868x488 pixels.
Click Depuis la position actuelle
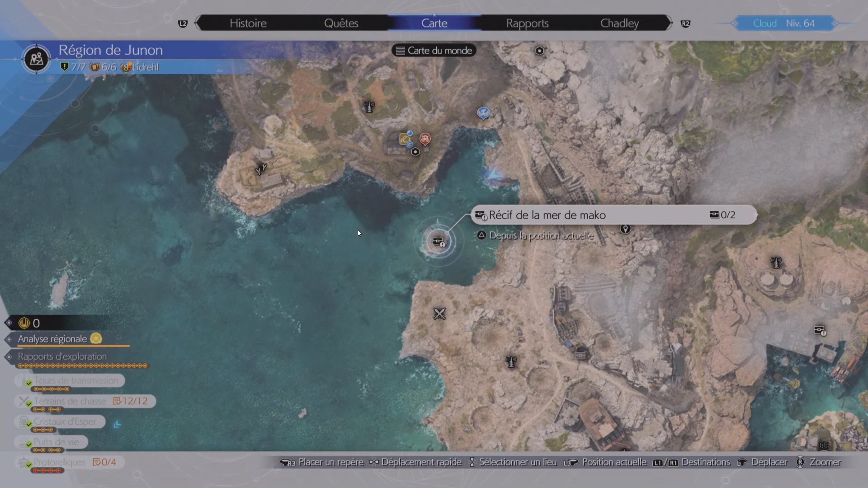[541, 236]
